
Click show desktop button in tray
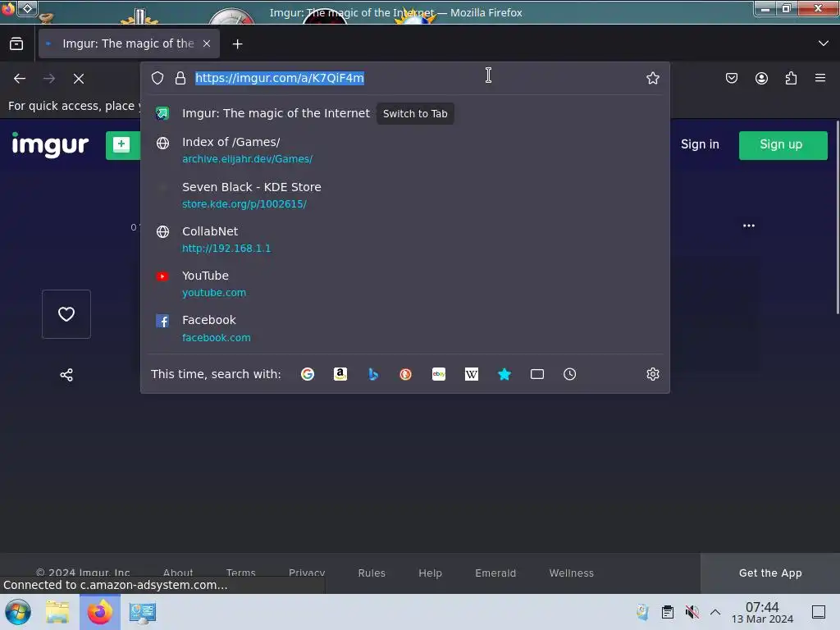[819, 612]
